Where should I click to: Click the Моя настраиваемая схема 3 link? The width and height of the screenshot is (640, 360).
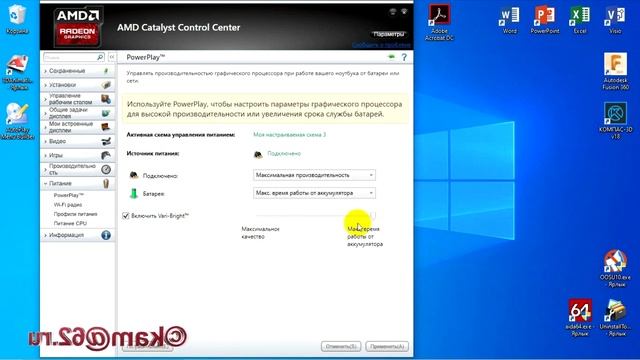click(x=290, y=135)
